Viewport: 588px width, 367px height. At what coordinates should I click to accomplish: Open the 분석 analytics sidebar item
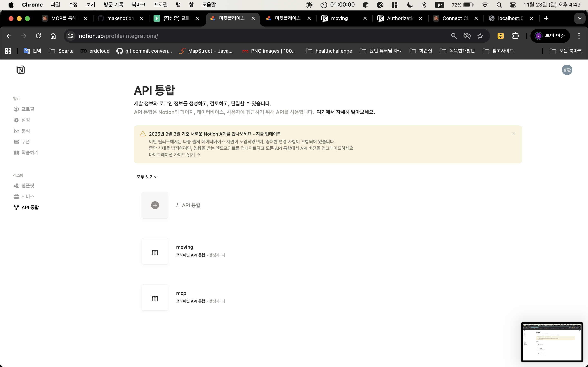click(x=26, y=131)
